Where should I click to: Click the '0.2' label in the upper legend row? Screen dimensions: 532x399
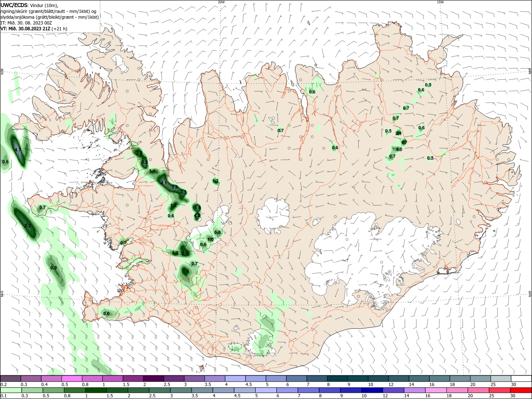click(x=3, y=384)
